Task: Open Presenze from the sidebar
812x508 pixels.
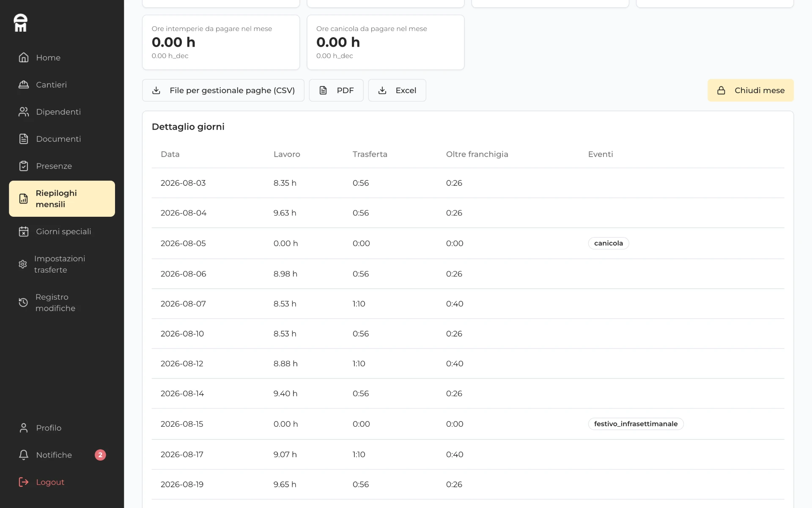Action: click(62, 166)
